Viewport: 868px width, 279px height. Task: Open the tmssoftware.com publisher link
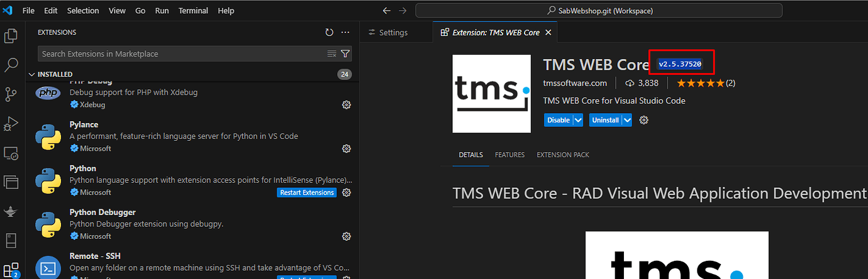[575, 83]
